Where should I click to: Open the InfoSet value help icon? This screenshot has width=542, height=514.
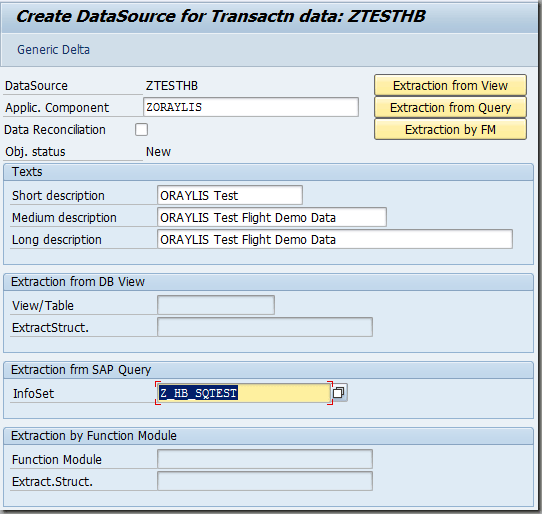pyautogui.click(x=339, y=393)
